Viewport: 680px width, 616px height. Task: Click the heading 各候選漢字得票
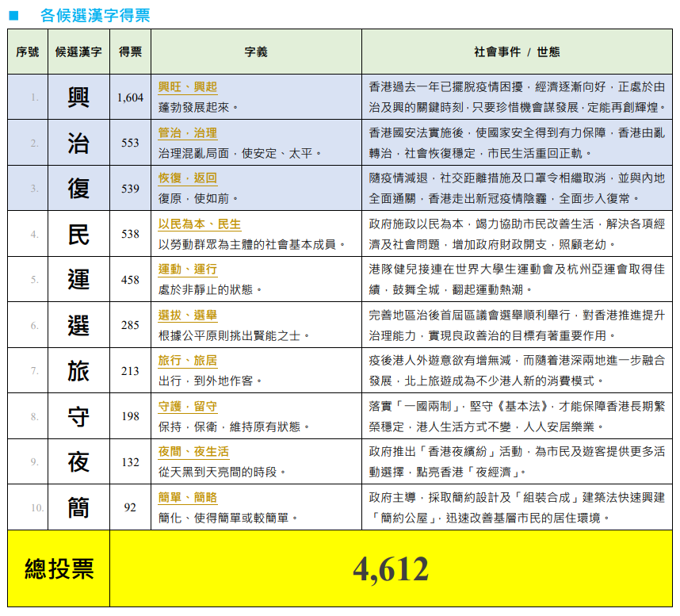[95, 15]
